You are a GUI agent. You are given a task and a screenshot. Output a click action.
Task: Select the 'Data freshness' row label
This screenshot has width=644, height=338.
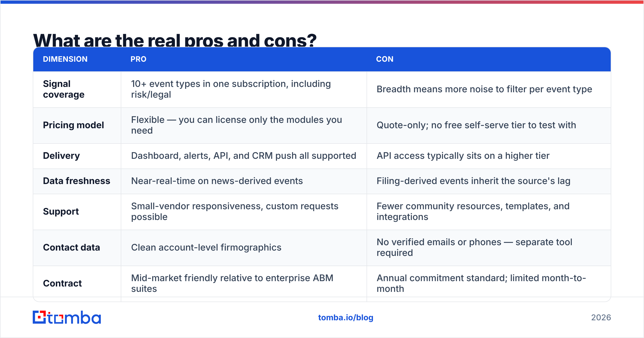tap(76, 181)
